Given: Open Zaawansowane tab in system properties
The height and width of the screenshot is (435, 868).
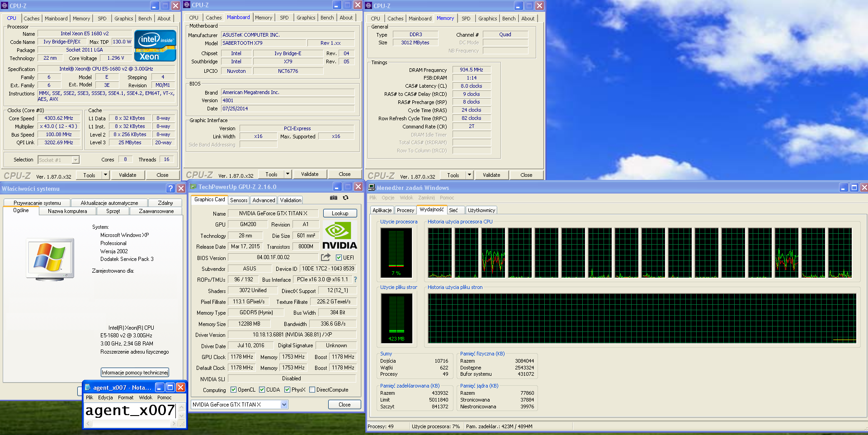Looking at the screenshot, I should pyautogui.click(x=156, y=211).
